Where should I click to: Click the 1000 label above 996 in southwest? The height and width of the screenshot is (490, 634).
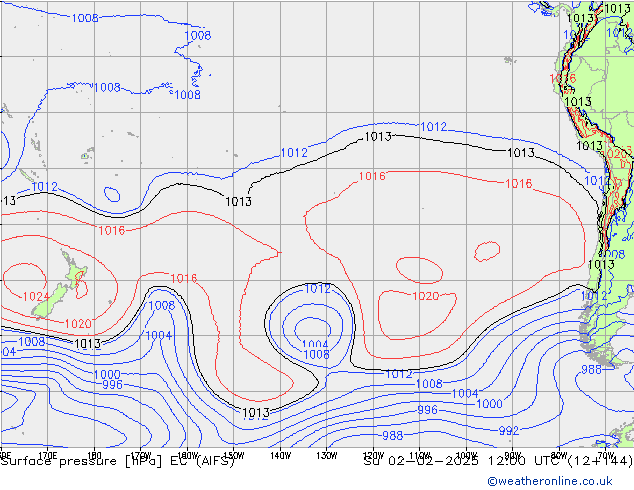tap(107, 374)
